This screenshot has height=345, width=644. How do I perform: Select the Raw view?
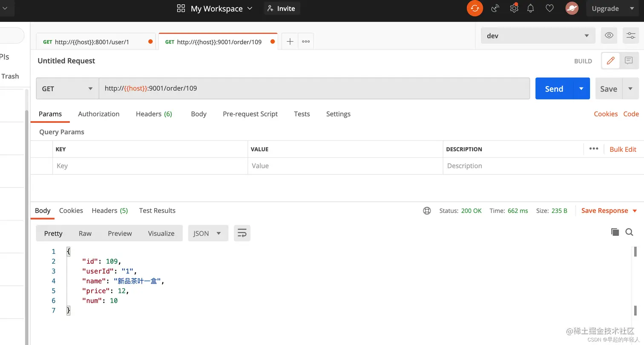(85, 233)
